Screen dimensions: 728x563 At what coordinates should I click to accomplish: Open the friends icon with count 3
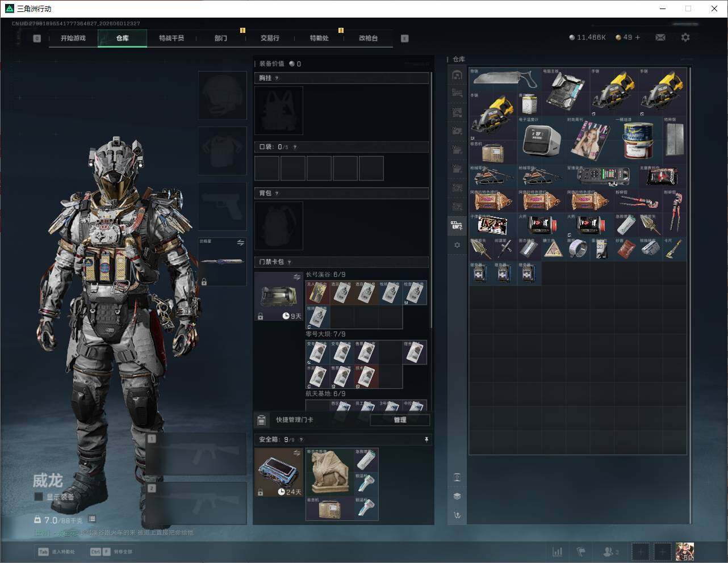click(x=611, y=551)
